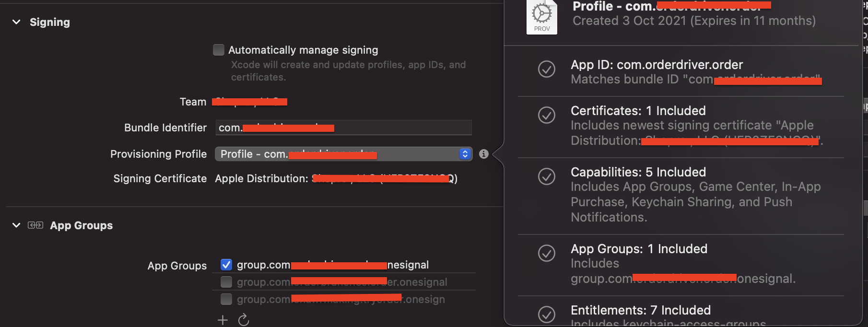Check the third app group ending .onesign
Image resolution: width=868 pixels, height=327 pixels.
tap(226, 299)
